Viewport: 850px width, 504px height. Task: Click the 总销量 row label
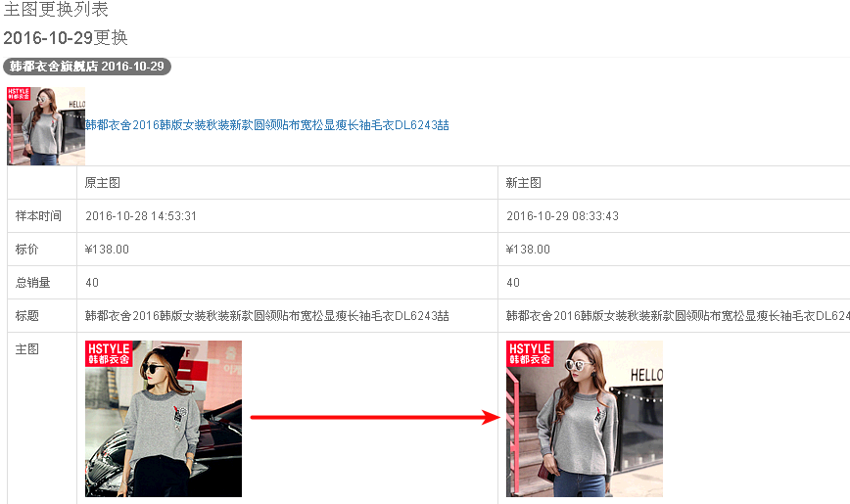click(32, 283)
